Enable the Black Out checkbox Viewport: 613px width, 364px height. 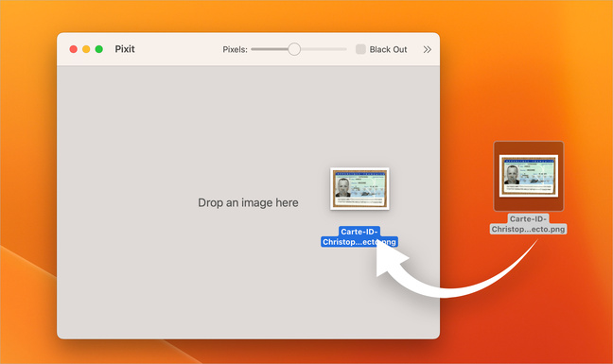(x=360, y=49)
